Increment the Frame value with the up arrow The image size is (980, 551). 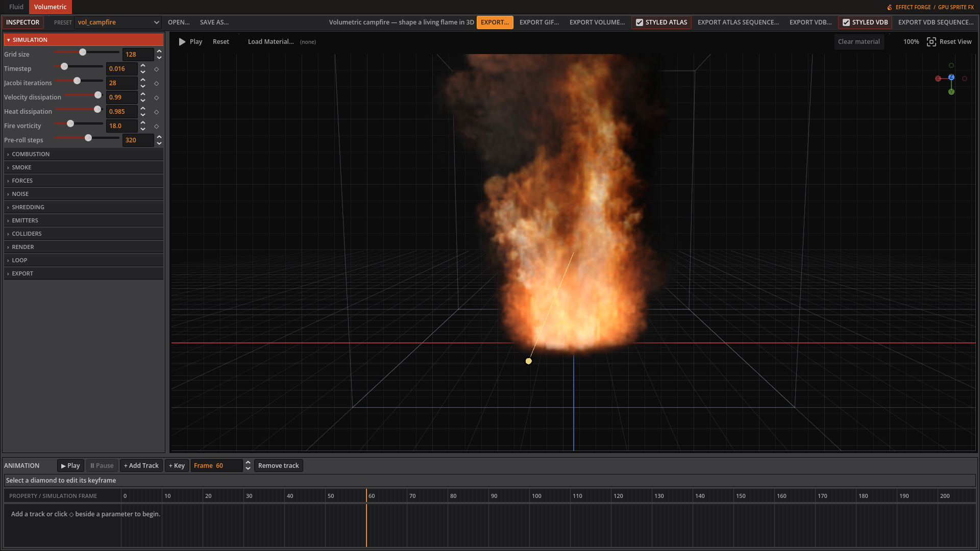[248, 463]
